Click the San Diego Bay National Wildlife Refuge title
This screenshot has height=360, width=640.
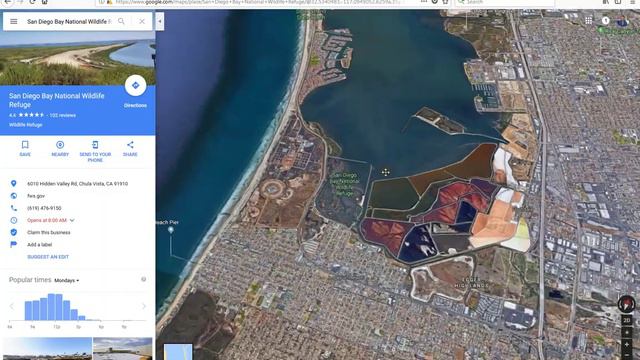[56, 100]
